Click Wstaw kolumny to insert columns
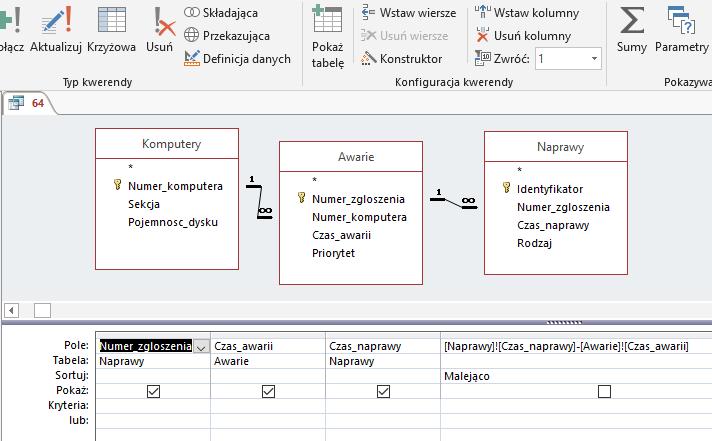 click(527, 13)
